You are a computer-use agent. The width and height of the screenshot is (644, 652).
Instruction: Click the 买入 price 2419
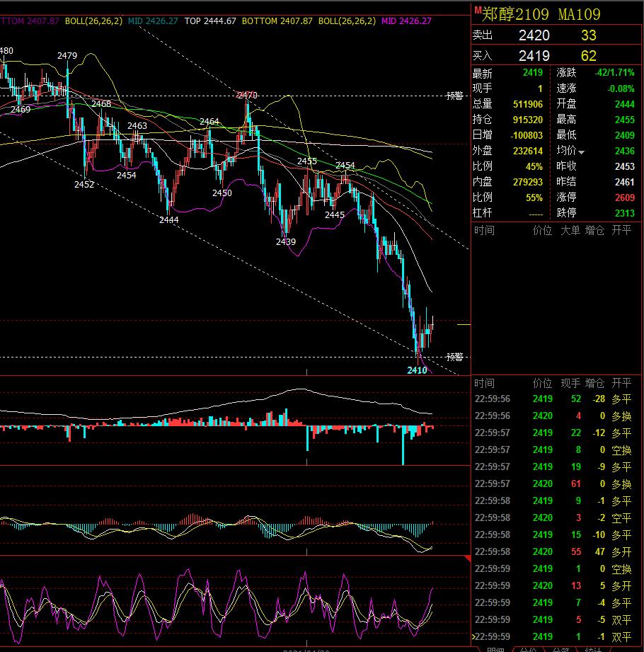point(534,56)
